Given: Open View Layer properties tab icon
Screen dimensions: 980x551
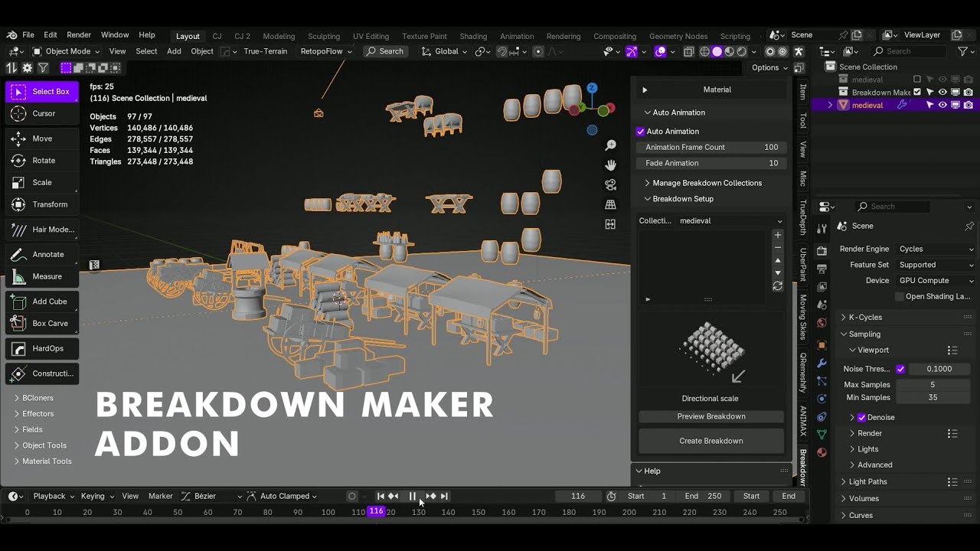Looking at the screenshot, I should click(822, 287).
